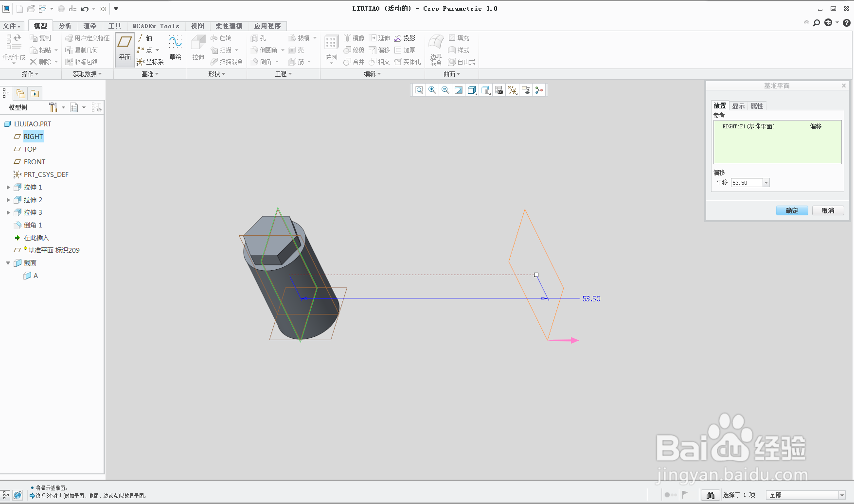
Task: Open the 显示 tab in datum plane dialog
Action: pos(738,106)
